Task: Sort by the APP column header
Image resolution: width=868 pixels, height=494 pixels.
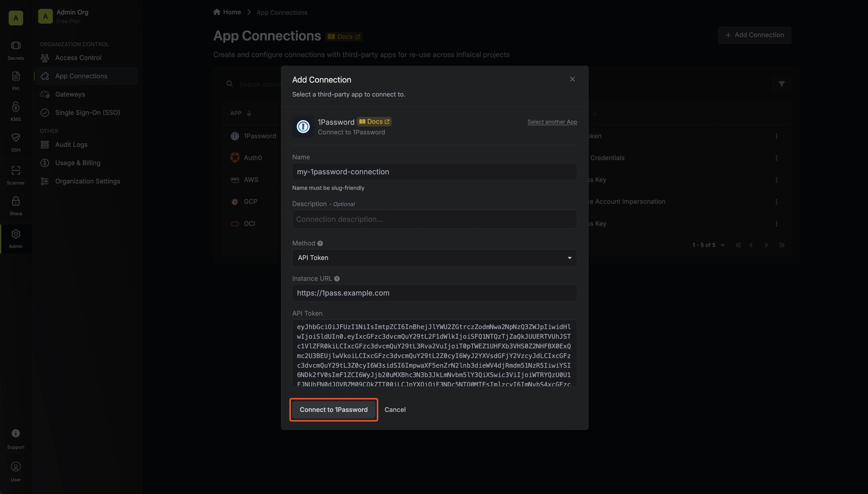Action: tap(241, 113)
